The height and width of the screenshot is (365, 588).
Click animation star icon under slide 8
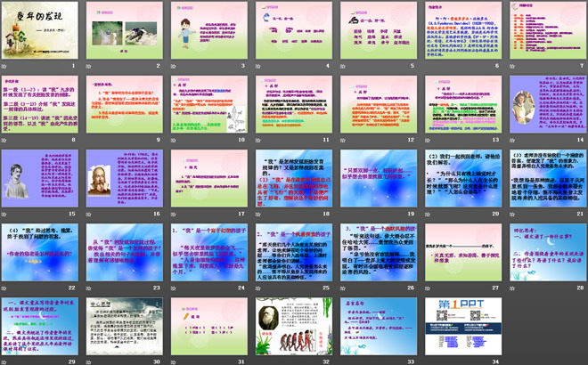[4, 140]
